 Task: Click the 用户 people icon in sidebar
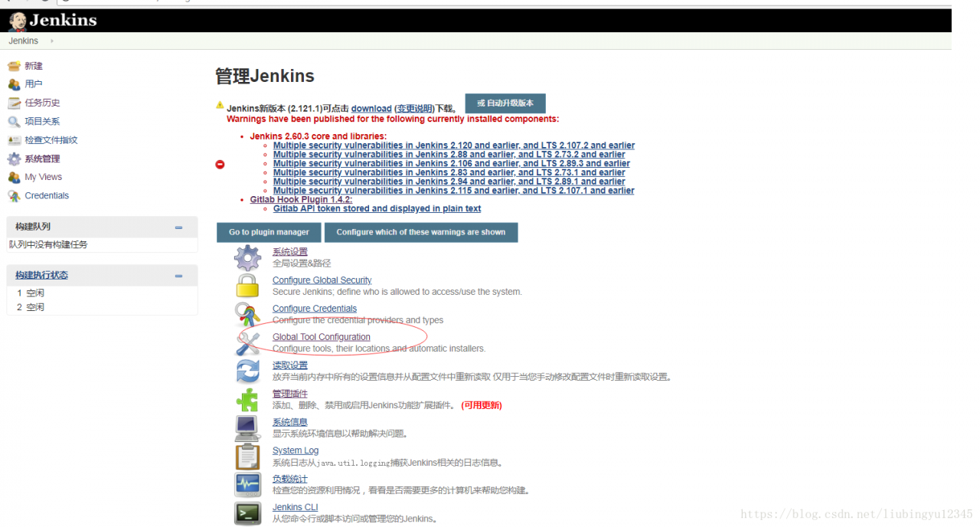point(14,84)
